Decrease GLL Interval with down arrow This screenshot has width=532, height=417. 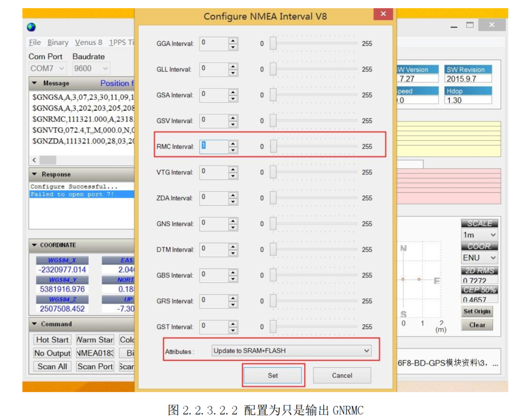pos(233,73)
